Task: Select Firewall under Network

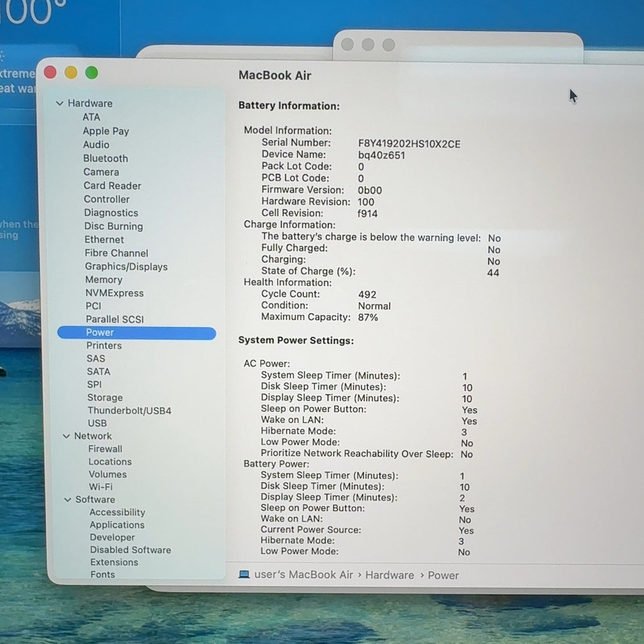Action: pos(105,449)
